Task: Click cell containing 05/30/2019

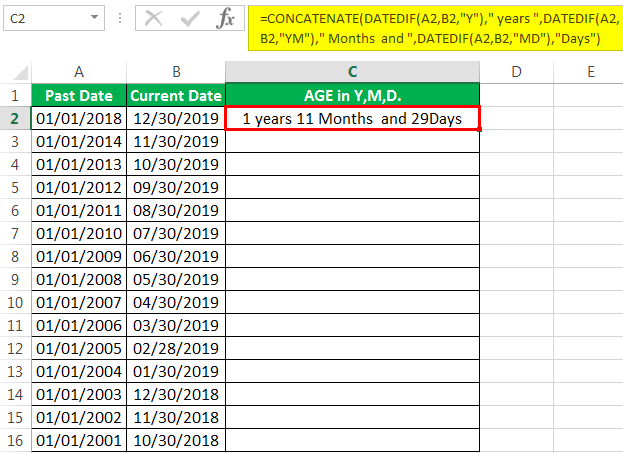Action: (176, 279)
